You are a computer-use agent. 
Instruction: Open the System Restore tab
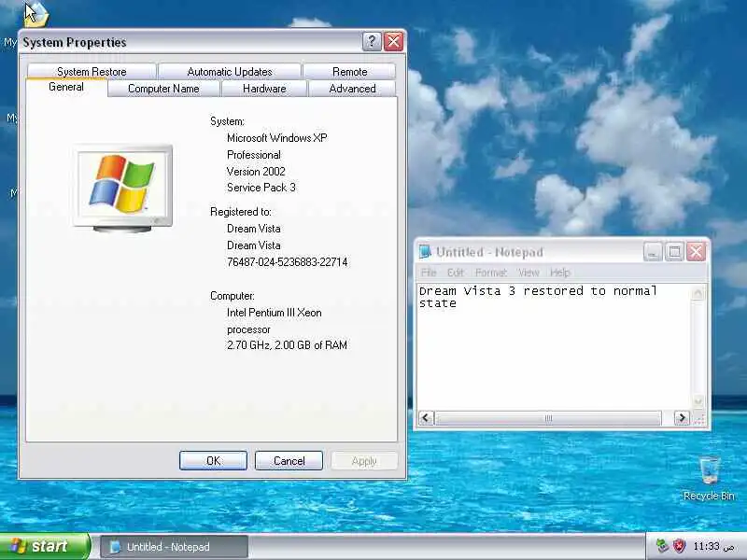point(92,72)
